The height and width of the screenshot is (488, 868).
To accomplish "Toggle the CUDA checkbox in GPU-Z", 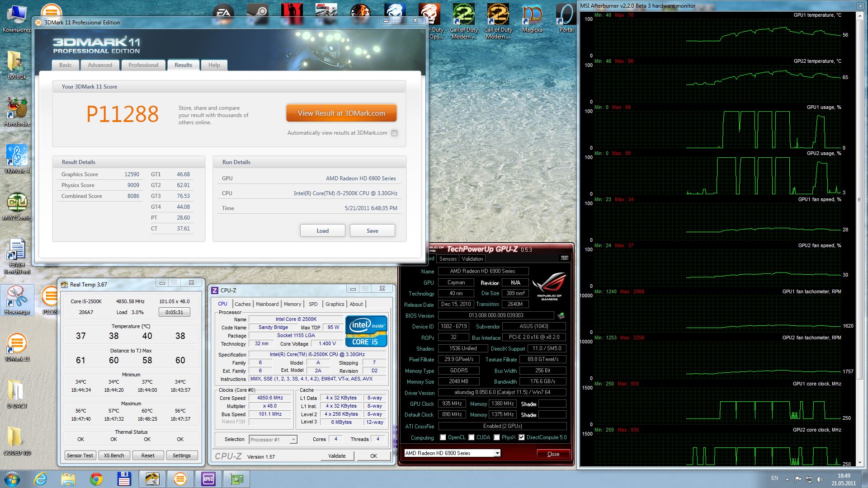I will [472, 437].
